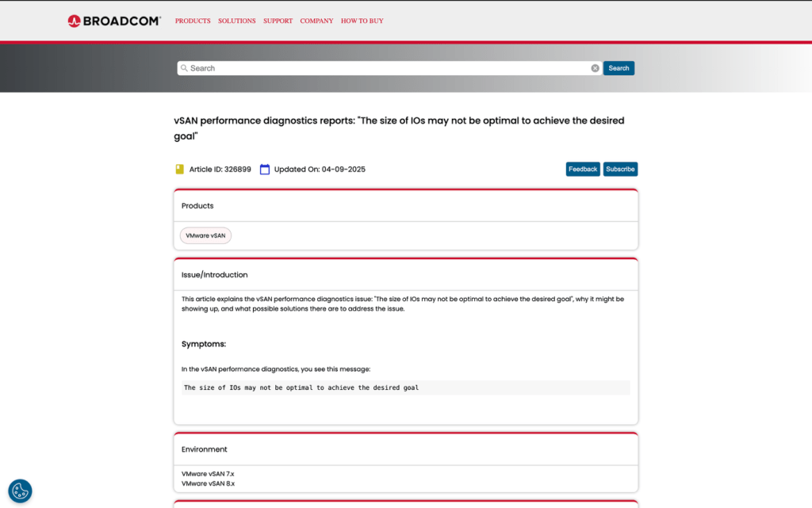Open the Products menu
Screen dimensions: 812x508
pos(193,21)
